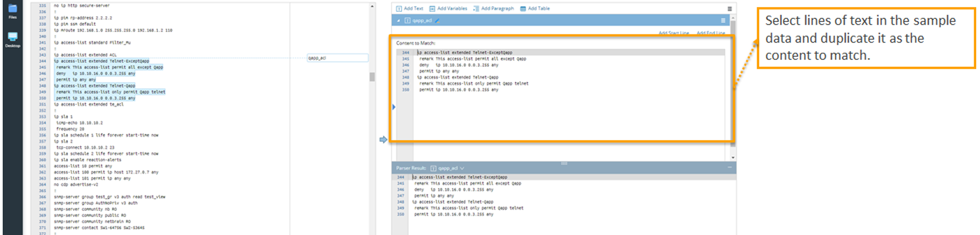Click Add Variables label

(452, 9)
